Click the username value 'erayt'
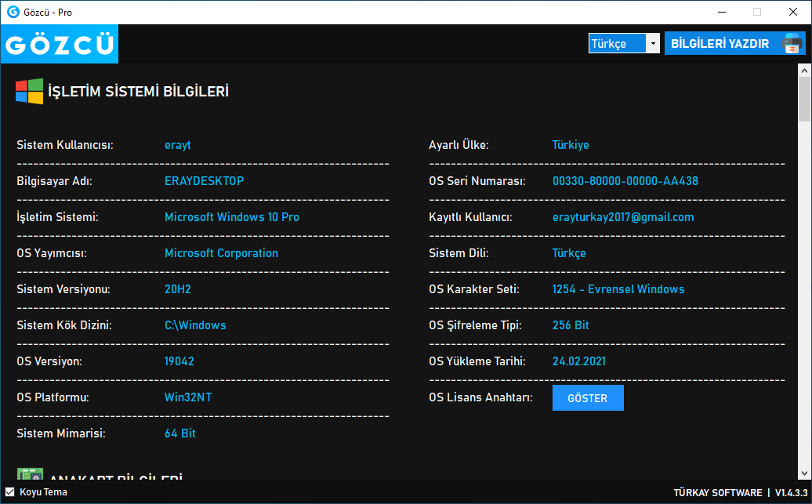812x504 pixels. 178,145
